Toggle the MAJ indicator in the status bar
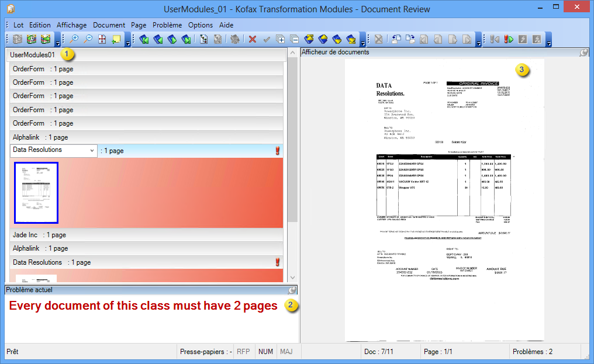The width and height of the screenshot is (594, 364). (x=287, y=351)
